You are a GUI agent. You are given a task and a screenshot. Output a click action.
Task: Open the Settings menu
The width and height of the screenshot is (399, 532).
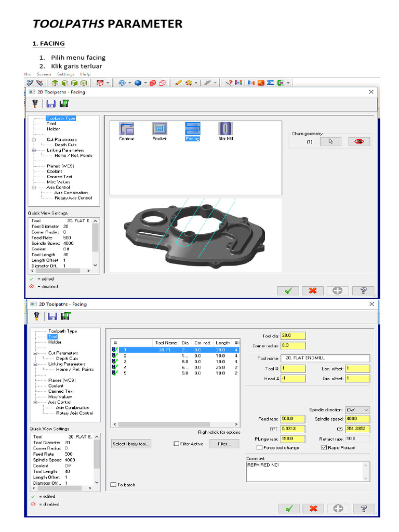[x=65, y=74]
